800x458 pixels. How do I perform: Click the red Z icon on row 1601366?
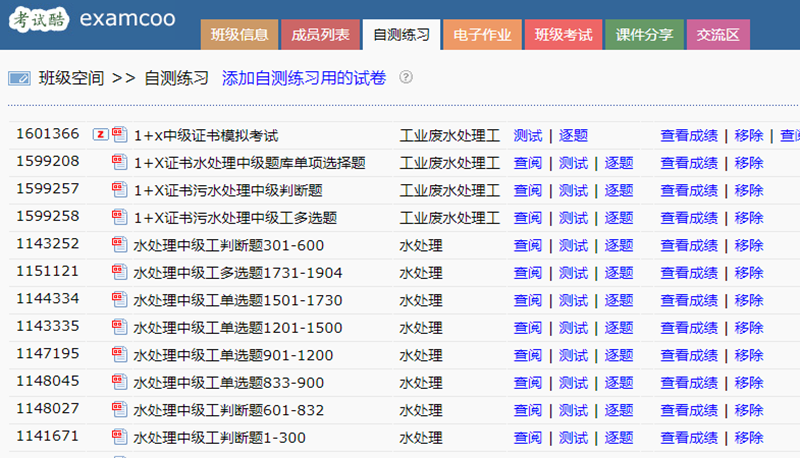pos(100,135)
